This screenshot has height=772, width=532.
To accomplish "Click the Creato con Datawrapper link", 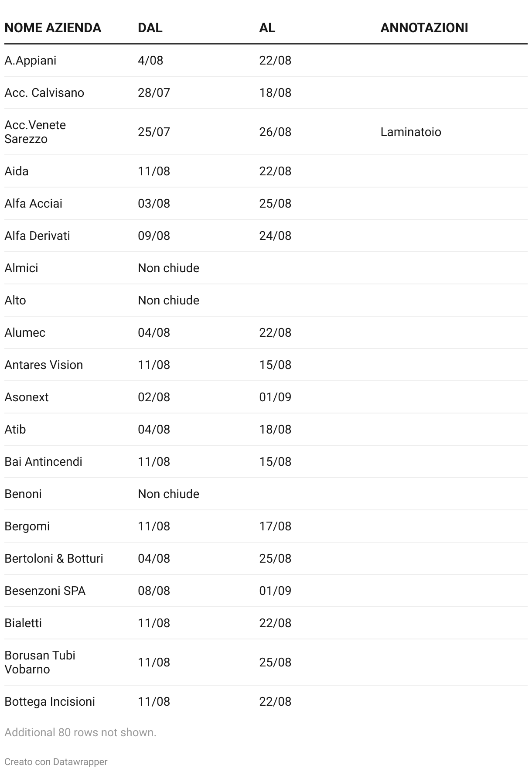I will (56, 762).
